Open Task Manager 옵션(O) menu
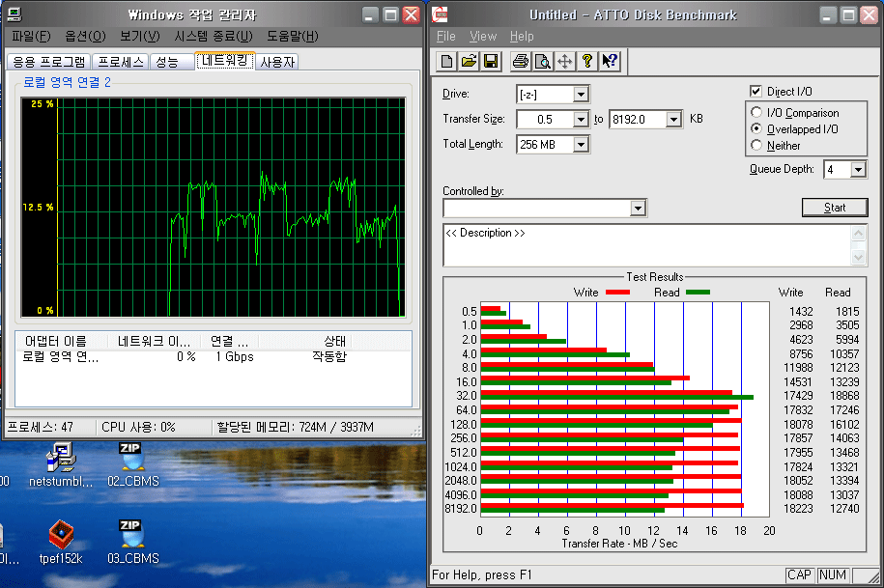This screenshot has height=588, width=884. [x=85, y=36]
